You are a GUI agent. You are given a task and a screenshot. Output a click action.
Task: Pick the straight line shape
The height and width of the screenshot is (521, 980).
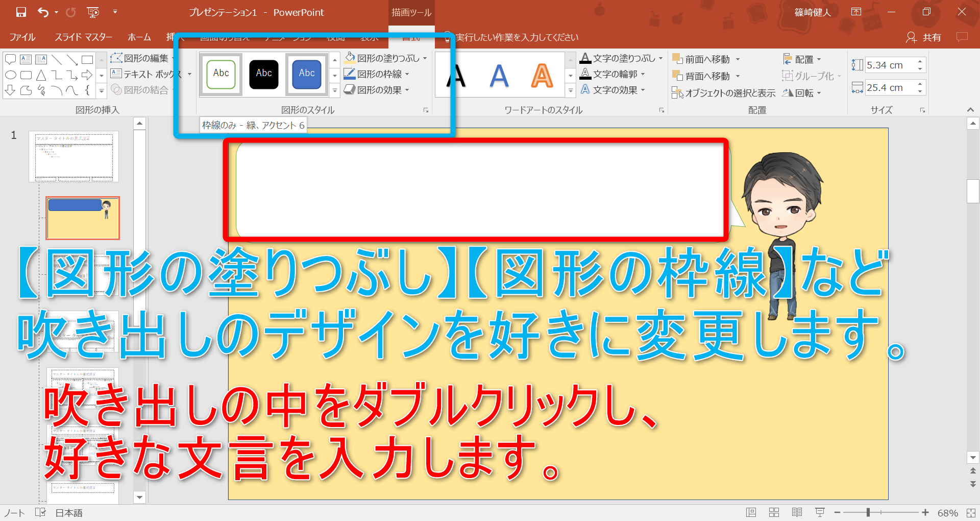point(57,59)
